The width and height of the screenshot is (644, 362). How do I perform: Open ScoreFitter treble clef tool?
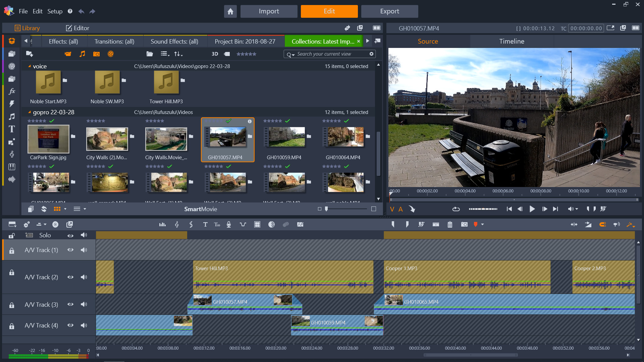(x=177, y=225)
